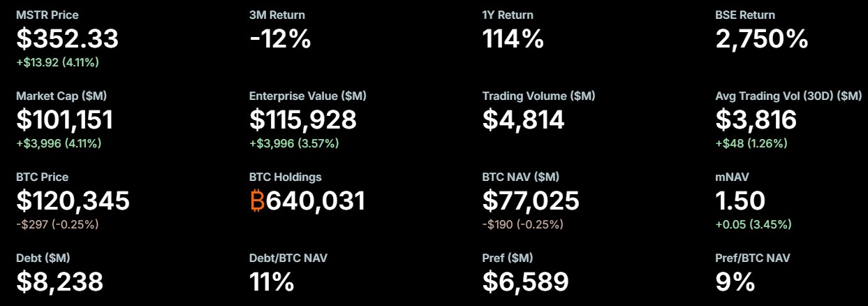Click Avg Trading Vol $3,816 value
This screenshot has width=868, height=306.
pyautogui.click(x=756, y=120)
